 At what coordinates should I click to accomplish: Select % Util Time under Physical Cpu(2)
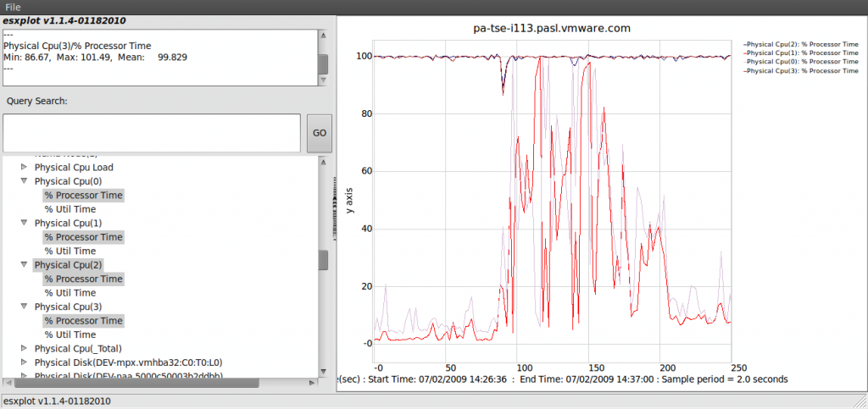point(70,293)
